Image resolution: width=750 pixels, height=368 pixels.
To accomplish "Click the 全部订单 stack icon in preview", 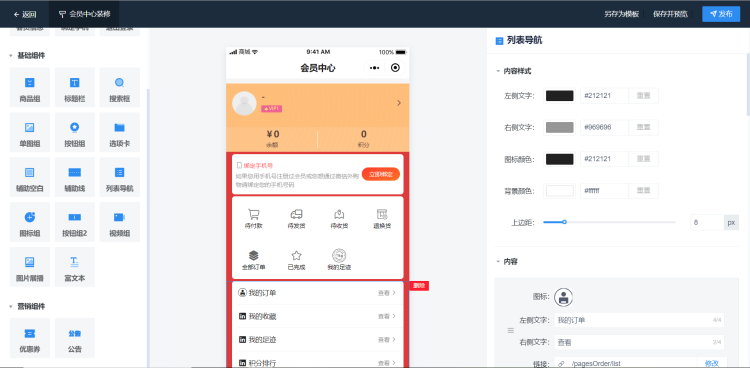I will click(254, 255).
